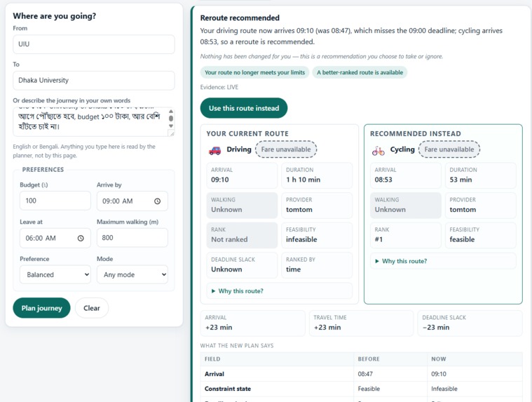Open the clock picker in Arrive by

158,201
